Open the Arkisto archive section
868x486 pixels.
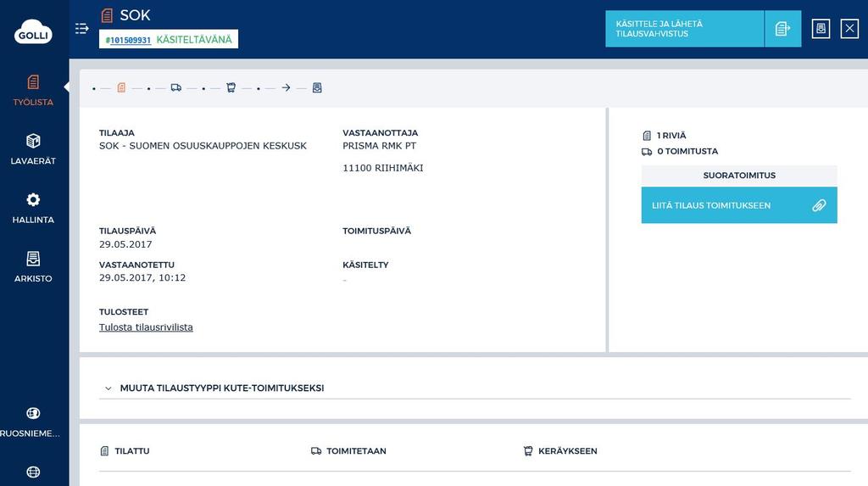click(x=33, y=266)
